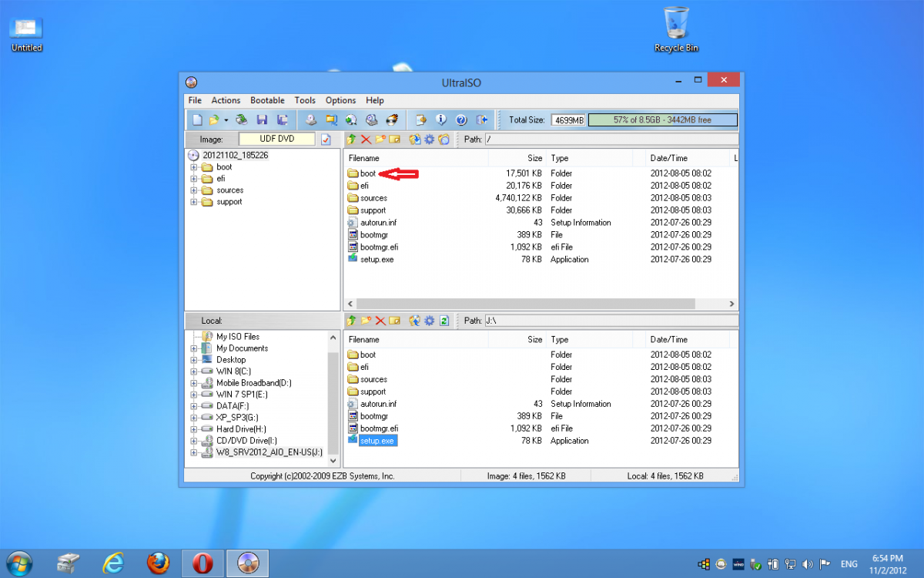
Task: Click the Burn CD/DVD Image flame icon
Action: (392, 119)
